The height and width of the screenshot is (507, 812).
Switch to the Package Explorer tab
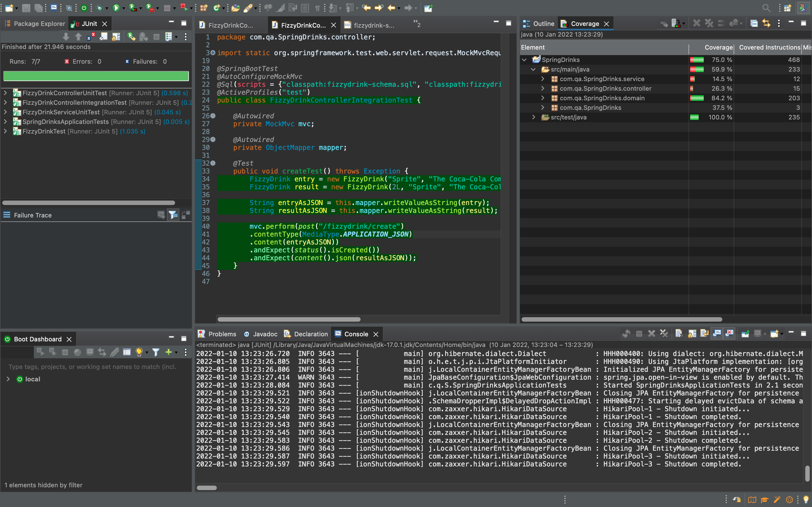pos(35,23)
